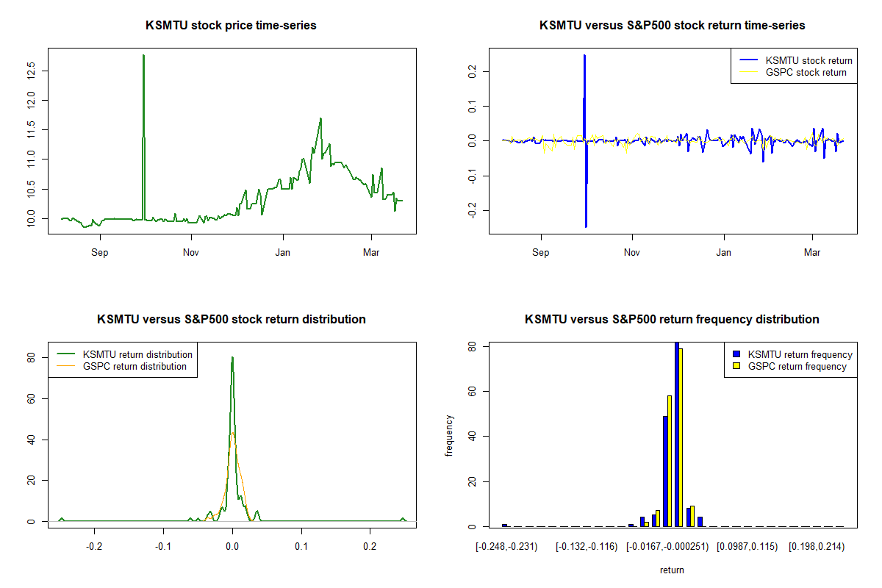Click yellow GSPC return frequency legend swatch
The height and width of the screenshot is (588, 882).
coord(737,366)
